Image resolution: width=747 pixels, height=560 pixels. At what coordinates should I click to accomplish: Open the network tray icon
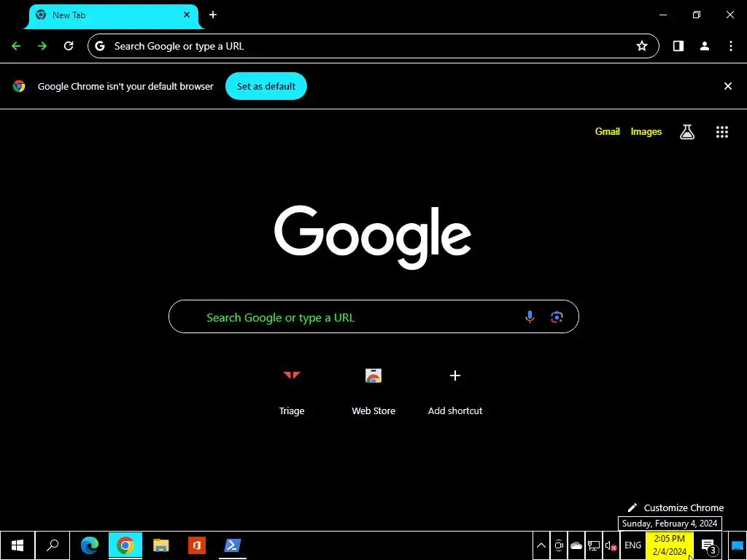tap(594, 545)
